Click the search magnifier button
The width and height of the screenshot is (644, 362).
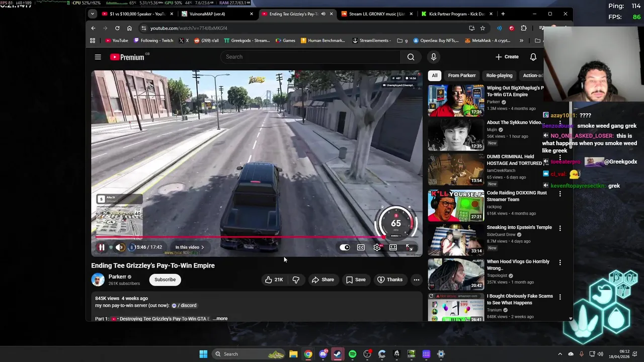(x=411, y=57)
